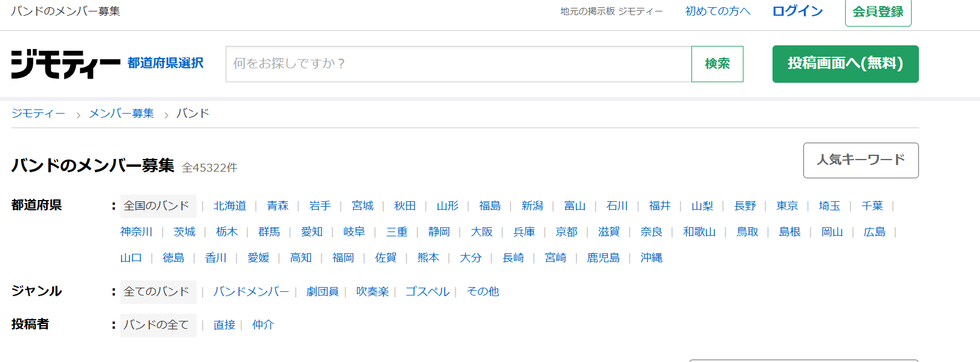Choose 大阪 from prefecture list

coord(482,232)
